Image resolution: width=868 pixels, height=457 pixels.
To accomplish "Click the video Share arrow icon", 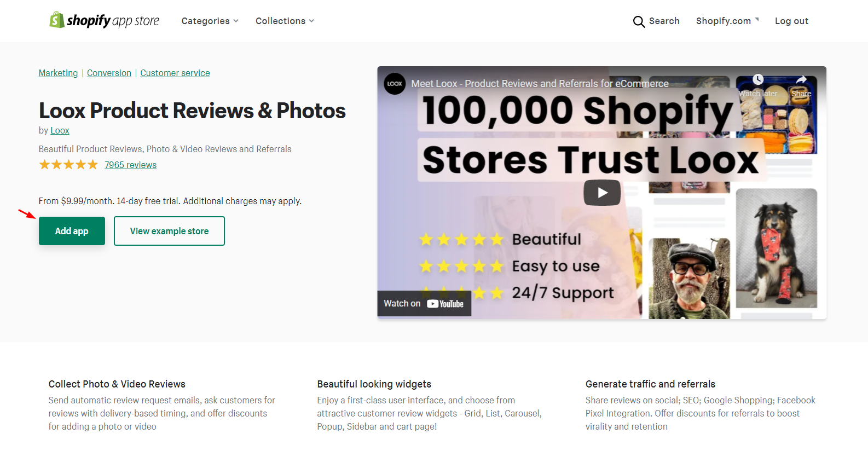I will tap(801, 80).
